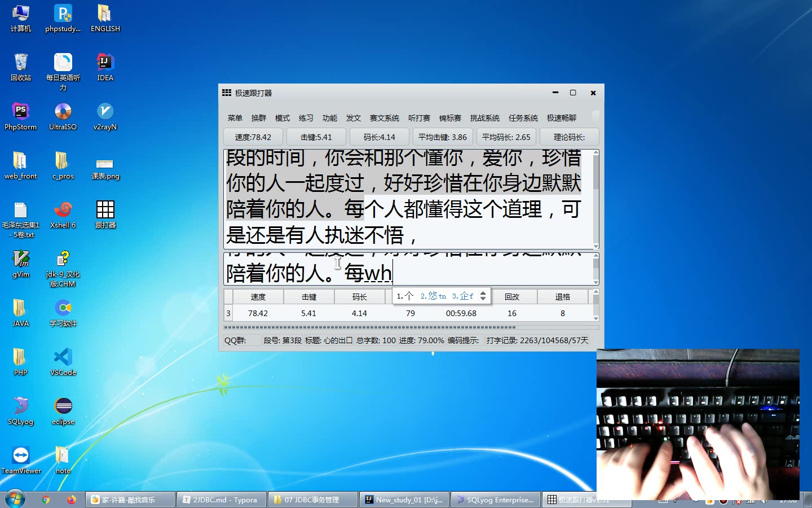This screenshot has width=812, height=508.
Task: Click the typing input text area
Action: pos(408,269)
